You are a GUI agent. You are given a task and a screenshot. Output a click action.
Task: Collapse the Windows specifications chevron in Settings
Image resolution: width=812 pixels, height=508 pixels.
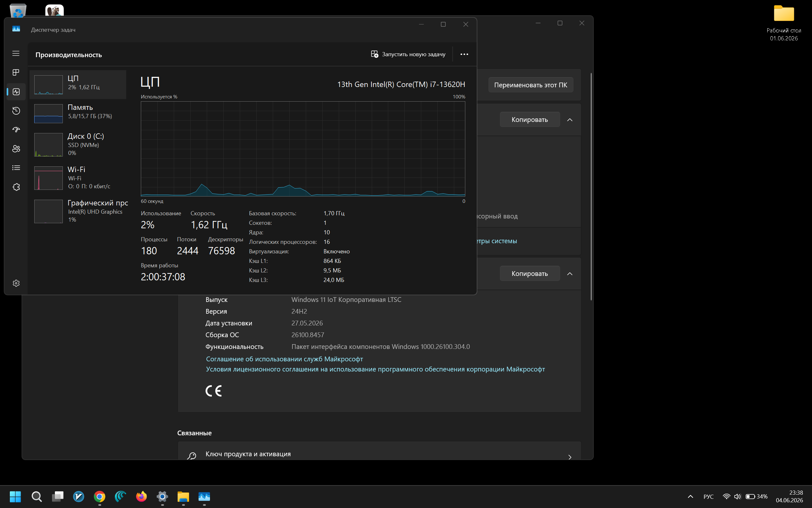coord(570,273)
